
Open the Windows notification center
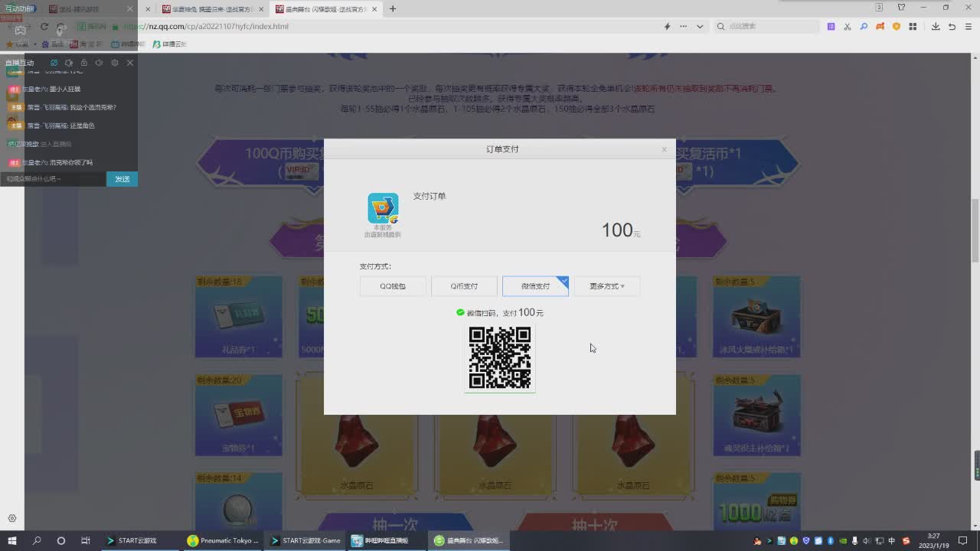pos(962,540)
